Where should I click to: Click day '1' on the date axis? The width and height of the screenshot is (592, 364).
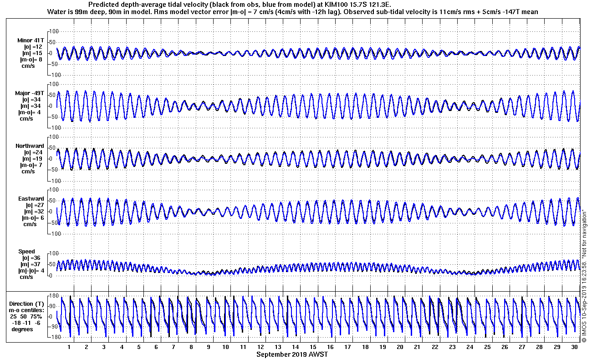[69, 347]
